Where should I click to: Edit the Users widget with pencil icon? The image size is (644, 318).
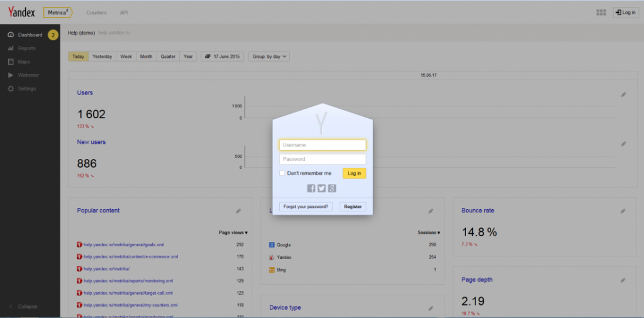tap(623, 95)
